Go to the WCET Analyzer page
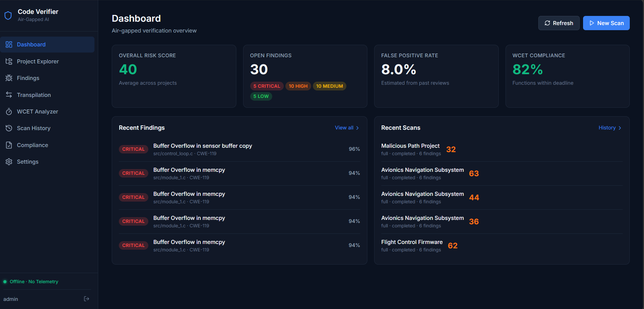Image resolution: width=644 pixels, height=309 pixels. [x=47, y=111]
